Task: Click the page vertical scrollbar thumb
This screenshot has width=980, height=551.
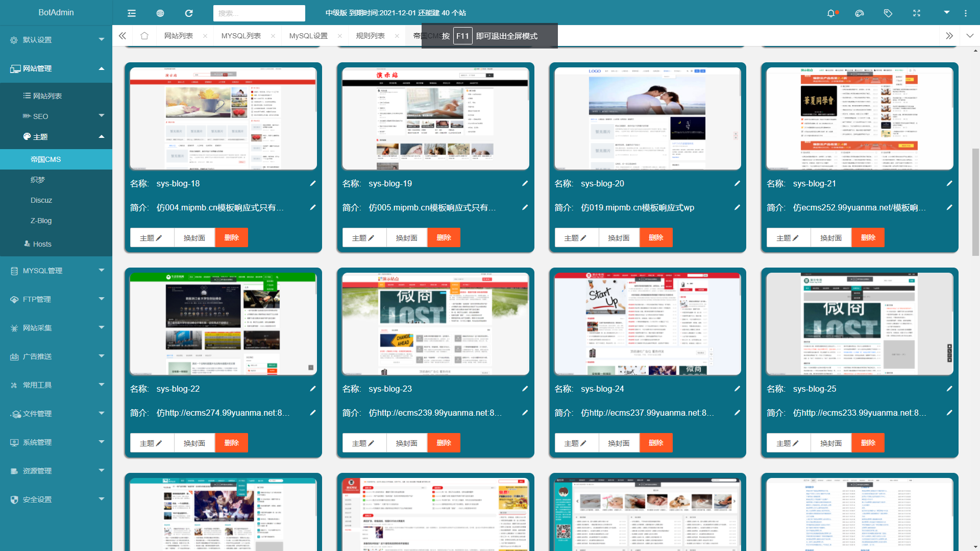Action: click(975, 202)
